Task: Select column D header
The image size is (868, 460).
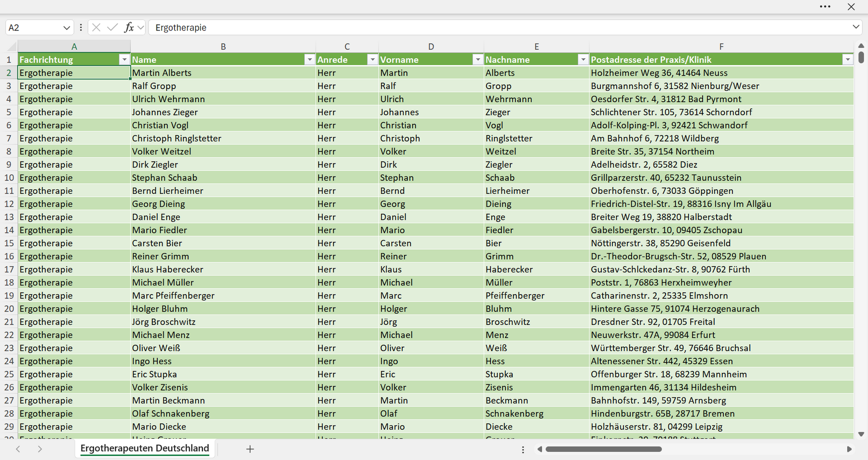Action: click(x=431, y=47)
